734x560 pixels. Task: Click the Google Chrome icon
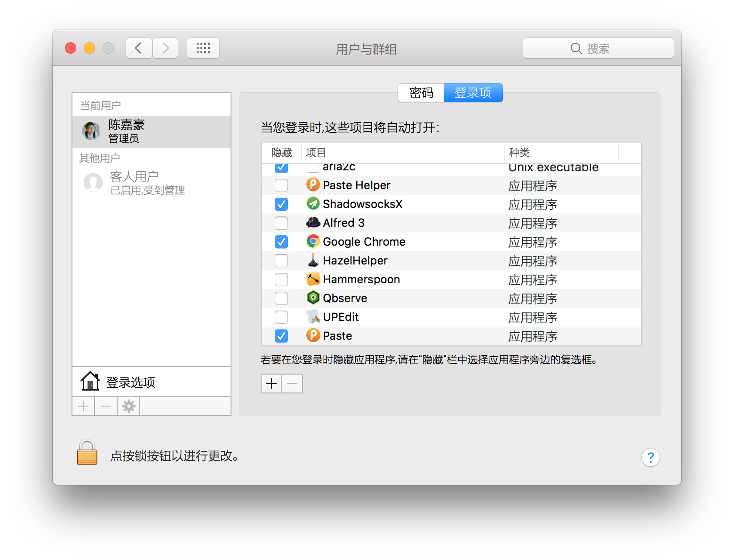click(313, 241)
